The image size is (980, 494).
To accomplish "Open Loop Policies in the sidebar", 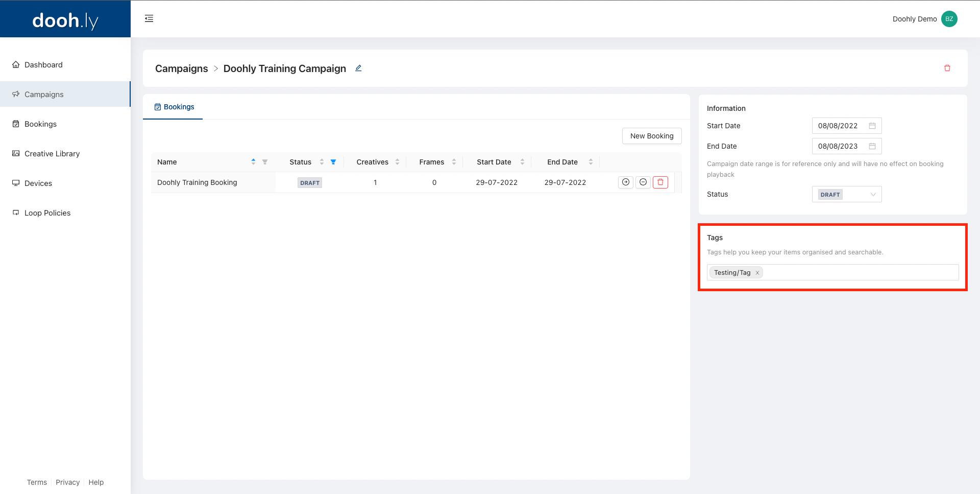I will 65,213.
